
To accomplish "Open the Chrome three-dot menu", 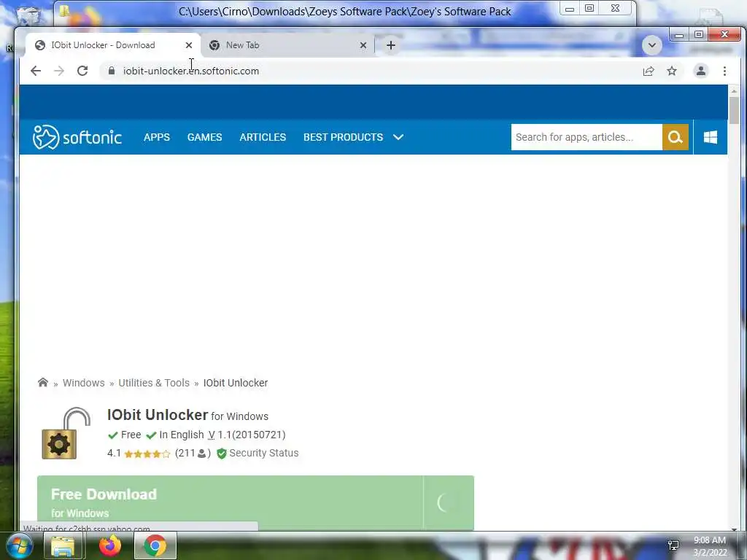I will [x=724, y=71].
